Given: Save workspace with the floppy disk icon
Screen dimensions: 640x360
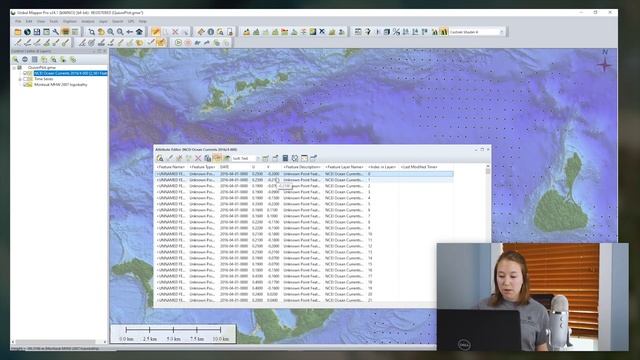Looking at the screenshot, I should click(x=37, y=32).
